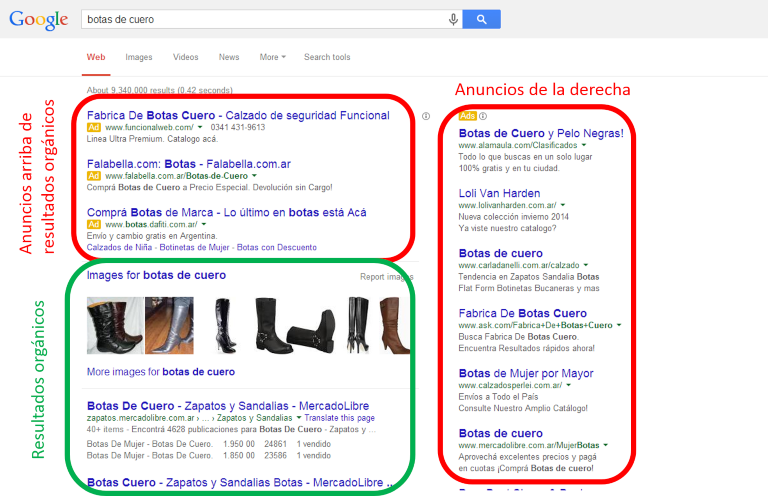The width and height of the screenshot is (768, 496).
Task: Expand arrow next to falabella.com.ar/Botas-de-Cuero URL
Action: [254, 176]
